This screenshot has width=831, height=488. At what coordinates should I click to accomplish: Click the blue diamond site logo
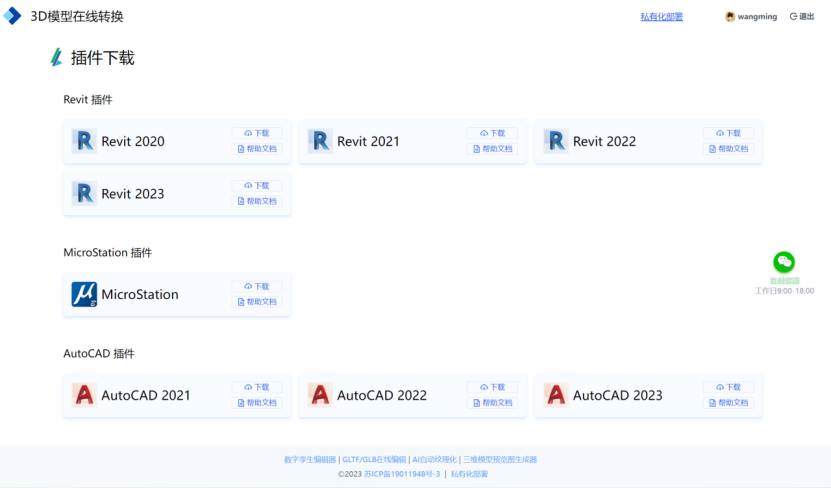[x=12, y=16]
